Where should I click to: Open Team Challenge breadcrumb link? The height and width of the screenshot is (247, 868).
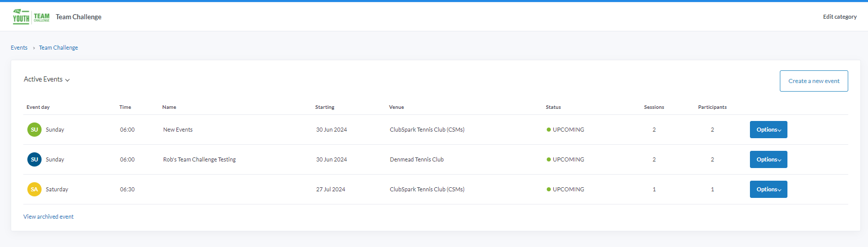(x=58, y=48)
